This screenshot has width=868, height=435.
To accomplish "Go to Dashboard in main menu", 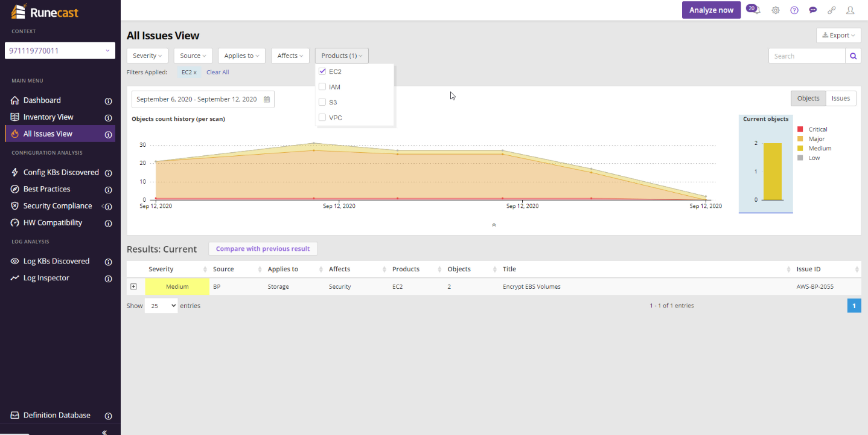I will click(x=42, y=100).
